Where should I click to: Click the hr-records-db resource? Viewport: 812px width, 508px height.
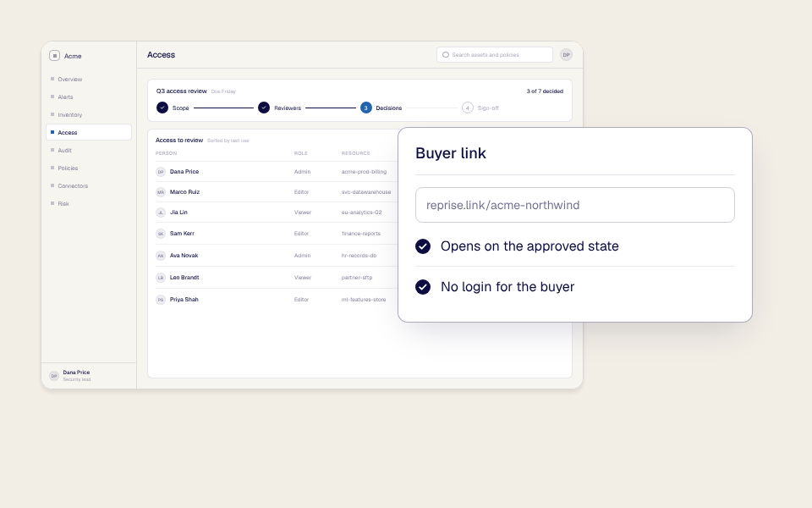(x=359, y=256)
